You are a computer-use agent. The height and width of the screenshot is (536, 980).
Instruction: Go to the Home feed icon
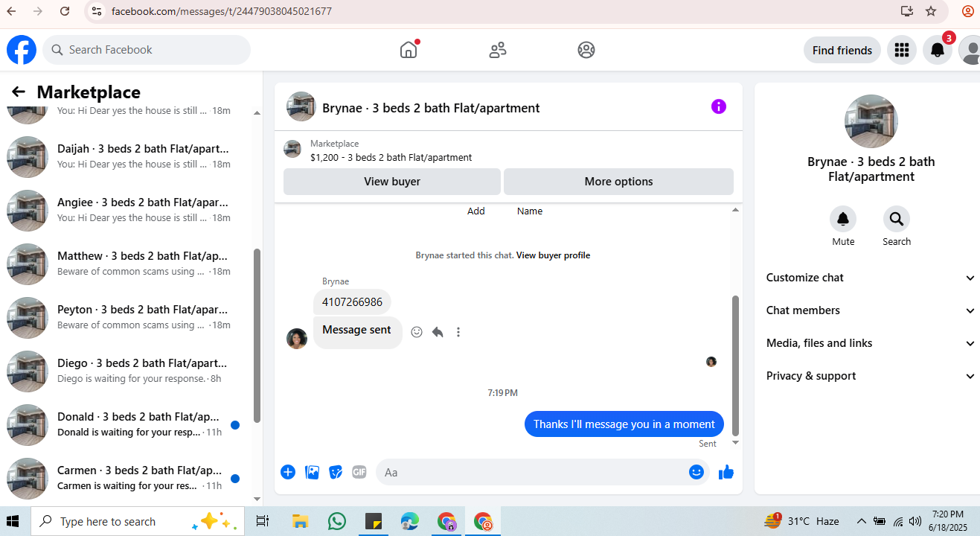point(409,50)
